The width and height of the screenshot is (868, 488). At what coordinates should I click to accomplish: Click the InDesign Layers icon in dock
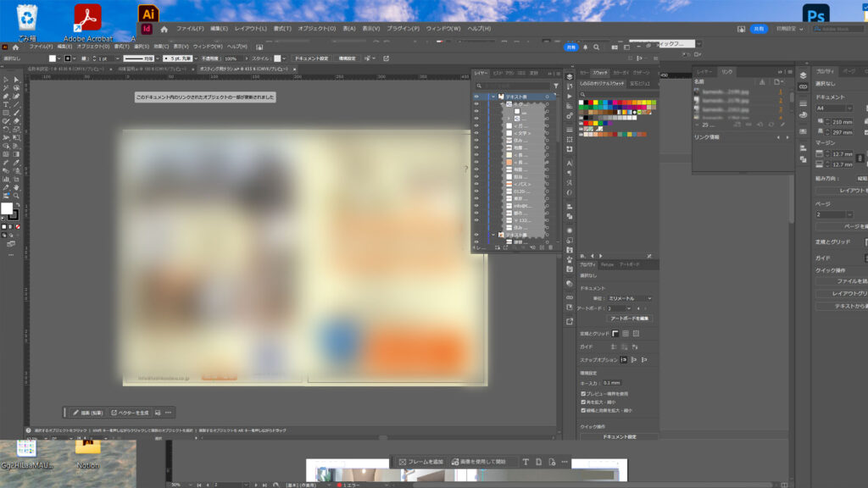[804, 75]
